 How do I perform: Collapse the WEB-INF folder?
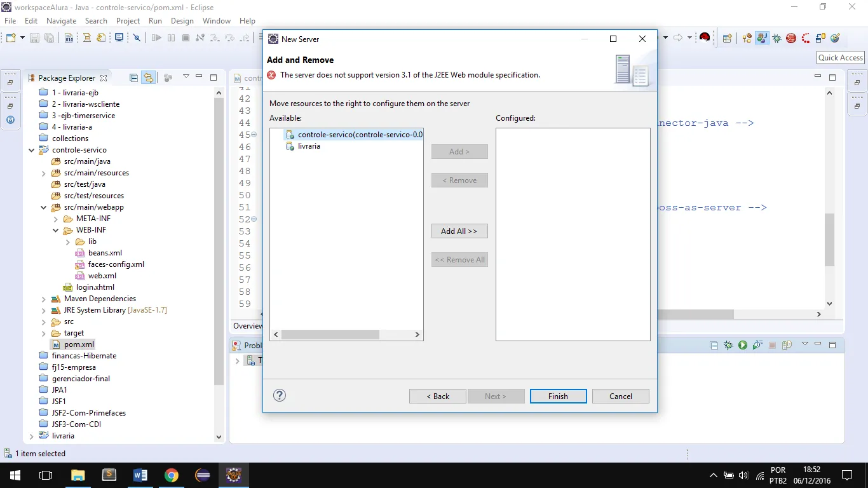56,230
